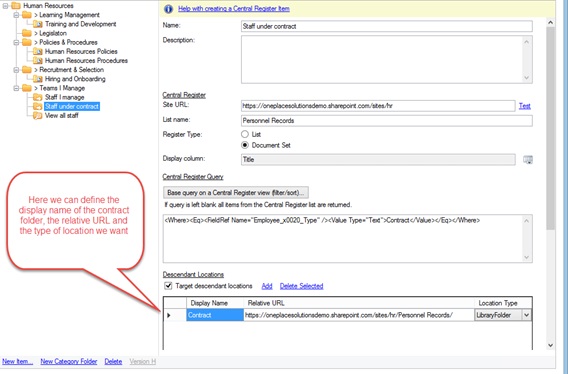Screen dimensions: 568x374
Task: Click the Learning Management folder icon
Action: [27, 15]
